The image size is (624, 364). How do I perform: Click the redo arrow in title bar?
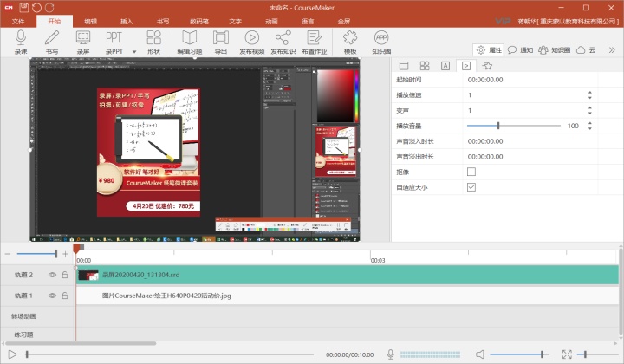49,7
